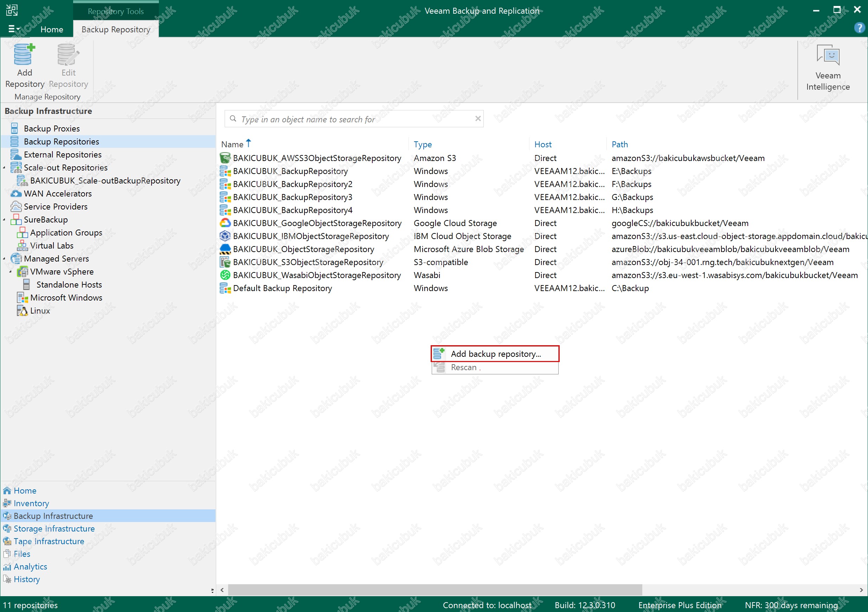
Task: Click the Virtual Labs icon
Action: (x=22, y=245)
